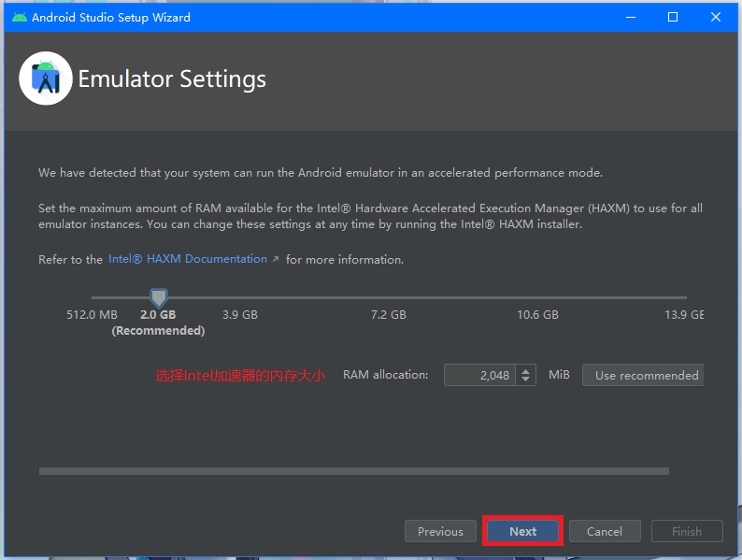
Task: Click the 3.9 GB slider label
Action: 240,315
